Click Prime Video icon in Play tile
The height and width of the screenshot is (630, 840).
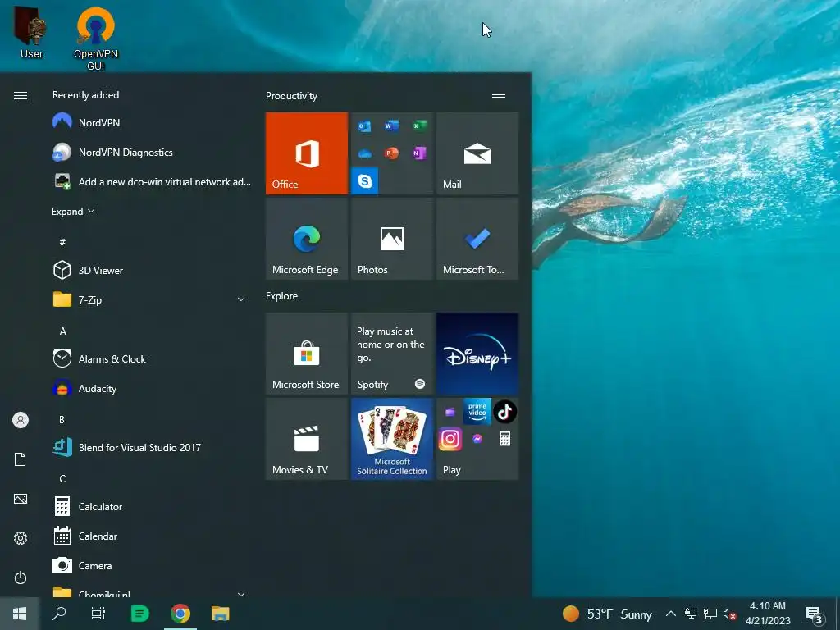point(477,412)
